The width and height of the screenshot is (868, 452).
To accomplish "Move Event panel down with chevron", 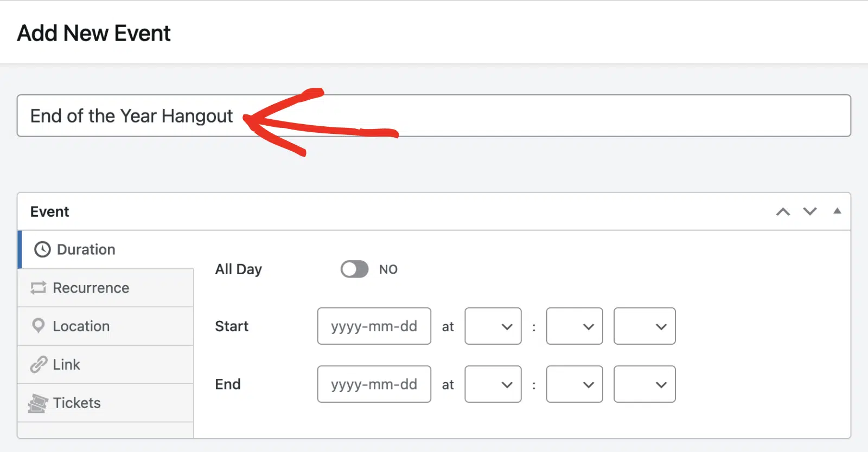I will (x=810, y=211).
